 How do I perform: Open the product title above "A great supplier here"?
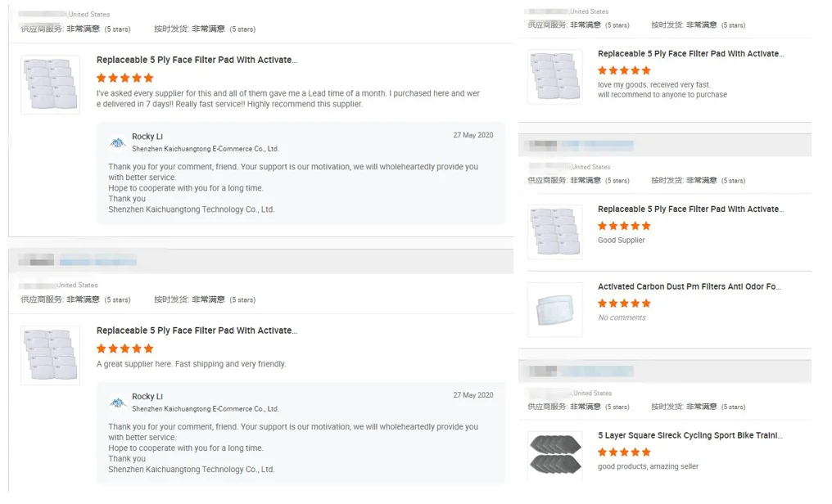coord(197,331)
